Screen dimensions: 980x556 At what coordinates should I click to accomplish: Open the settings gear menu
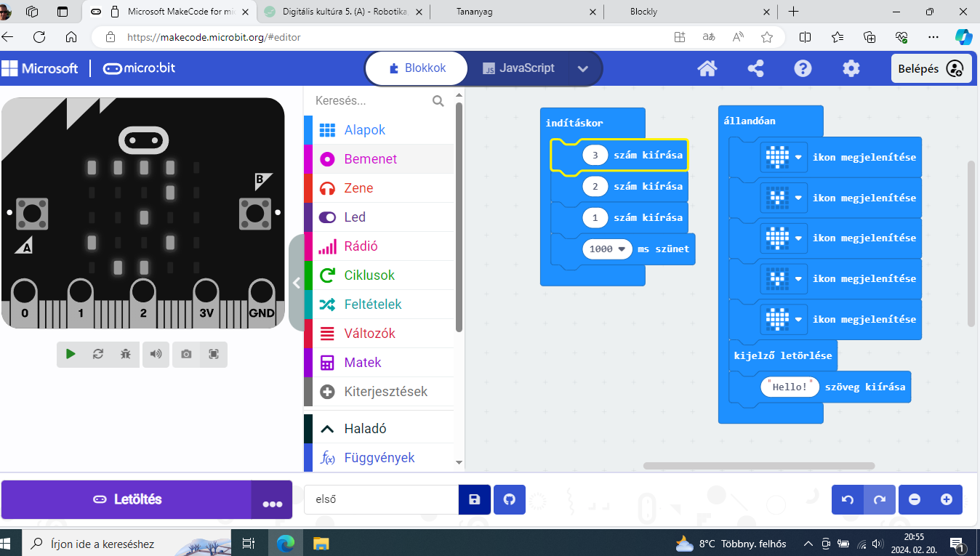(851, 68)
